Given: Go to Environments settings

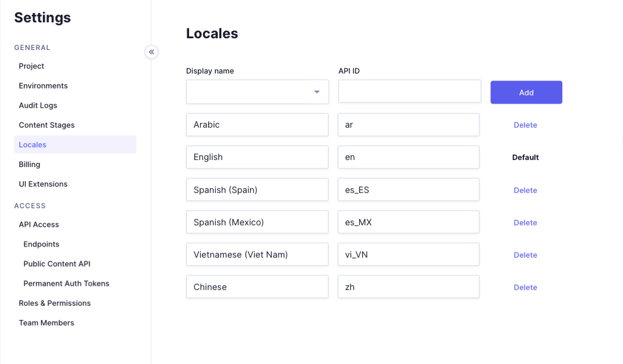Looking at the screenshot, I should click(x=43, y=86).
